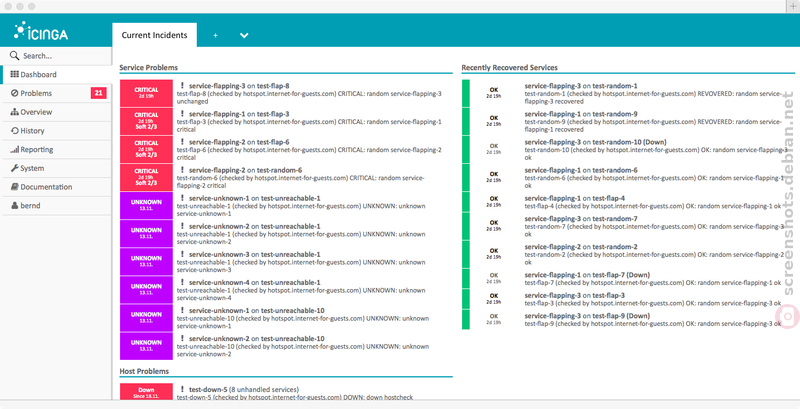This screenshot has height=409, width=800.
Task: Open service-unknown-2 on test-unreachable-10
Action: (x=257, y=338)
